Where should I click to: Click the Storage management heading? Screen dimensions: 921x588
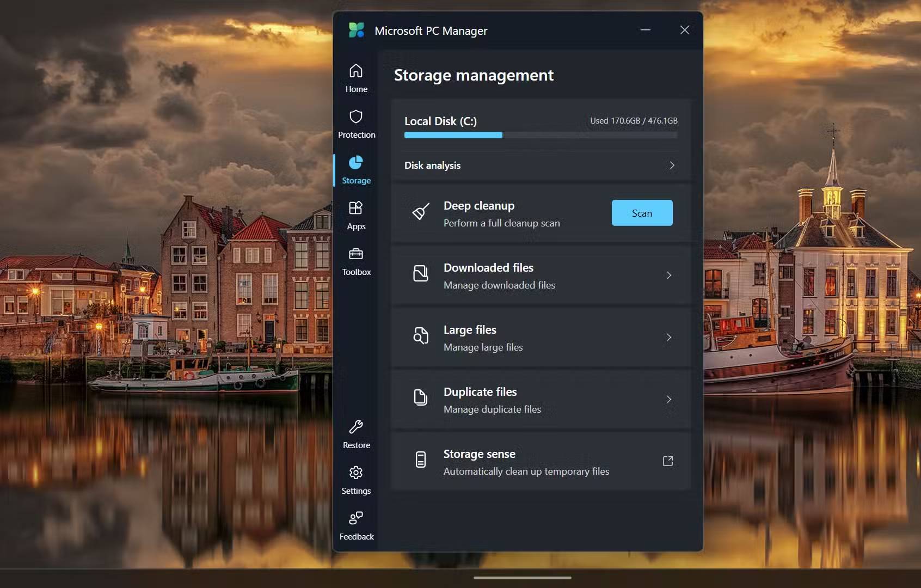(474, 75)
